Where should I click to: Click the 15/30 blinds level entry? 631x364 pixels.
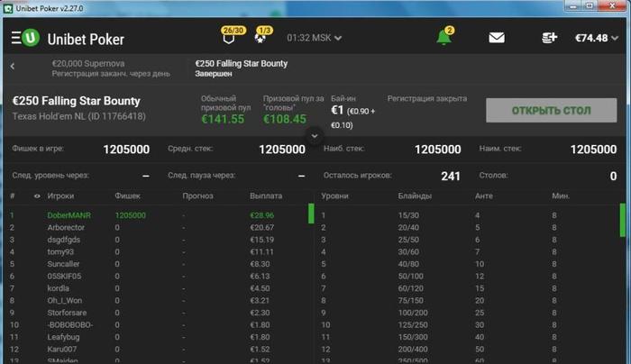click(x=408, y=215)
